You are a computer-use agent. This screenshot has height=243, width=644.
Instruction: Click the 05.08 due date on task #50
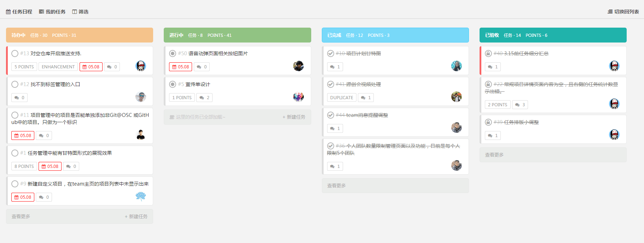[x=180, y=67]
